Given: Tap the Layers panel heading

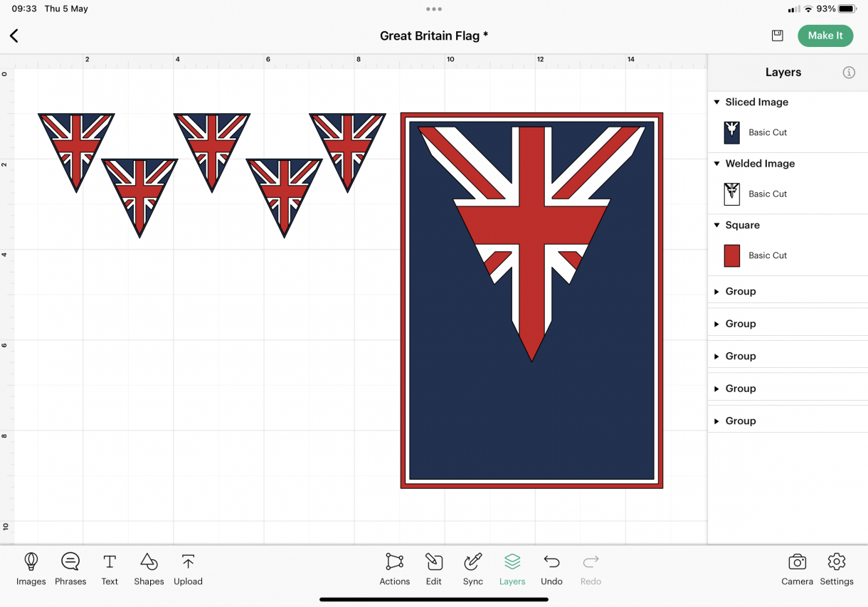Looking at the screenshot, I should tap(783, 73).
